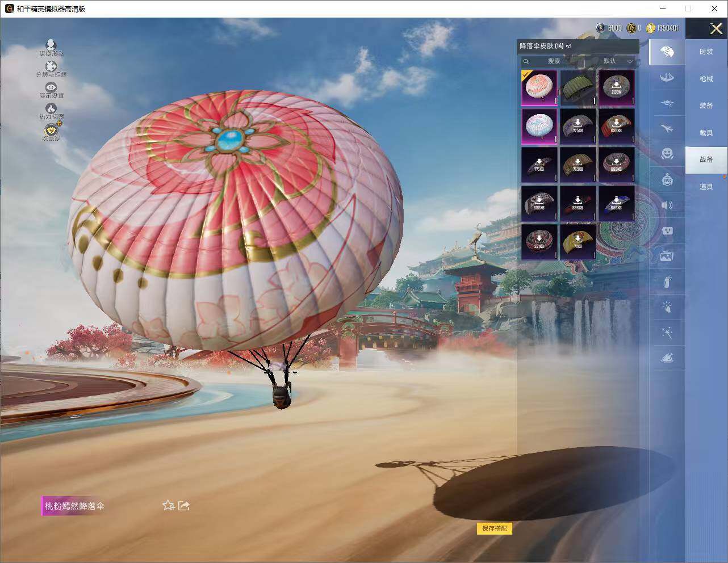The width and height of the screenshot is (728, 563).
Task: Close the wardrobe screen with the X
Action: pos(716,28)
